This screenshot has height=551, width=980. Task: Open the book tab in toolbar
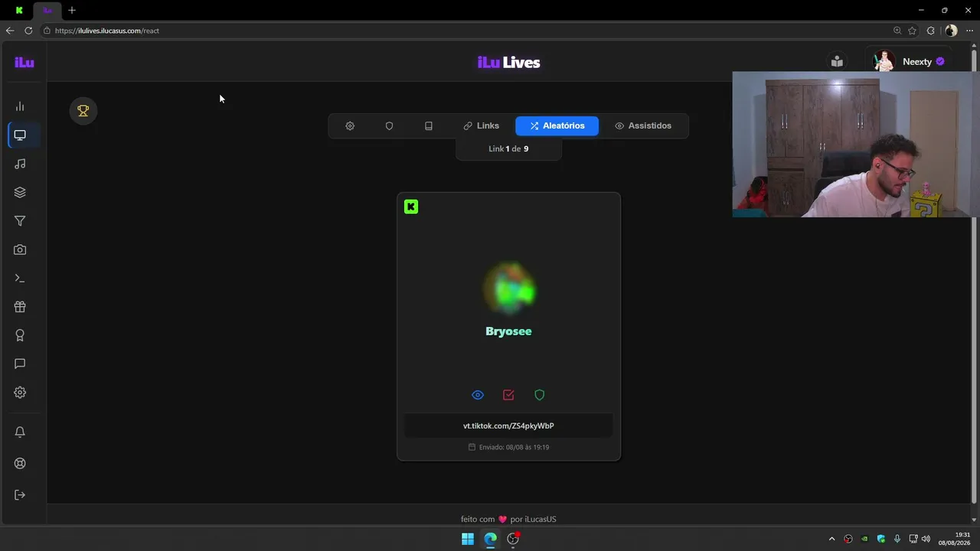[x=429, y=126]
